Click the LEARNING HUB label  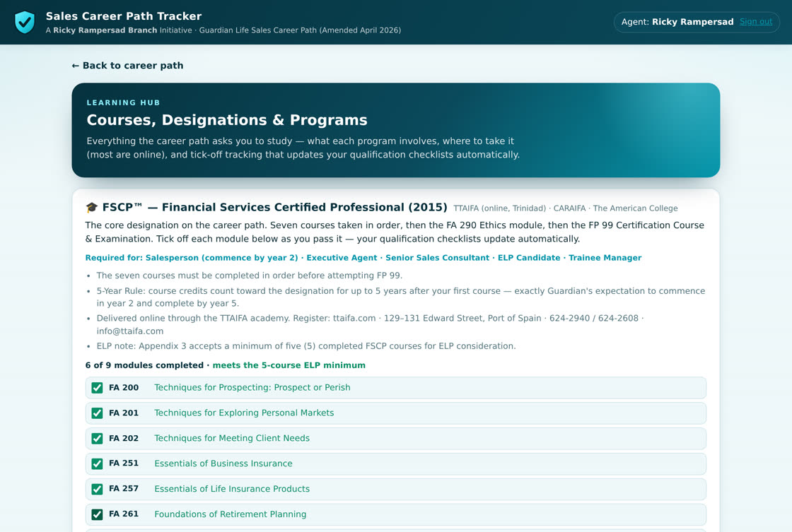[123, 102]
